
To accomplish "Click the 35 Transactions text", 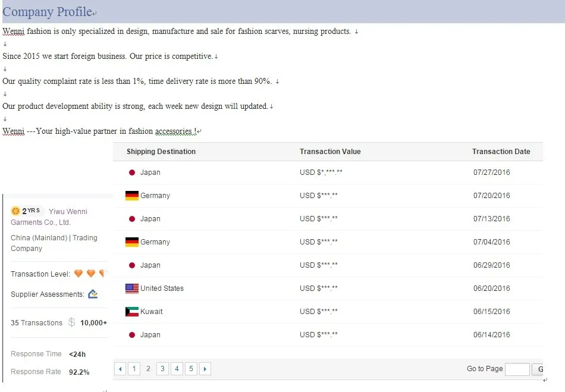I will coord(36,323).
